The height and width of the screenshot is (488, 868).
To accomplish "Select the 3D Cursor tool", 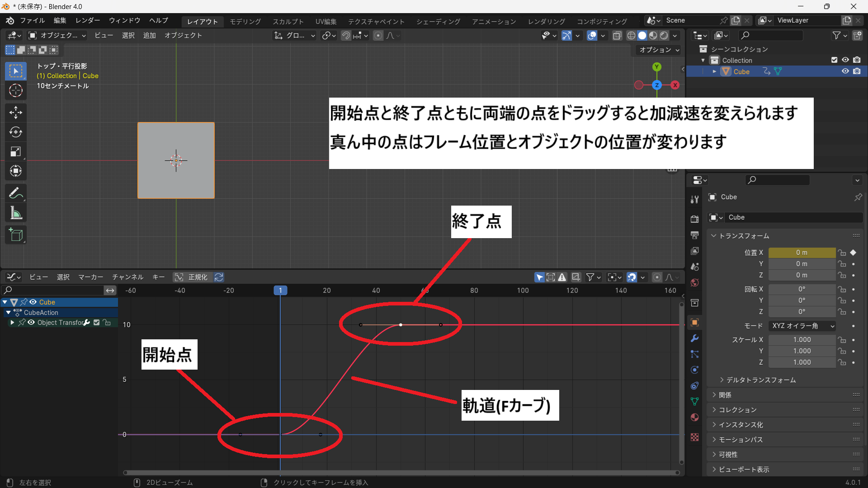I will pyautogui.click(x=16, y=90).
